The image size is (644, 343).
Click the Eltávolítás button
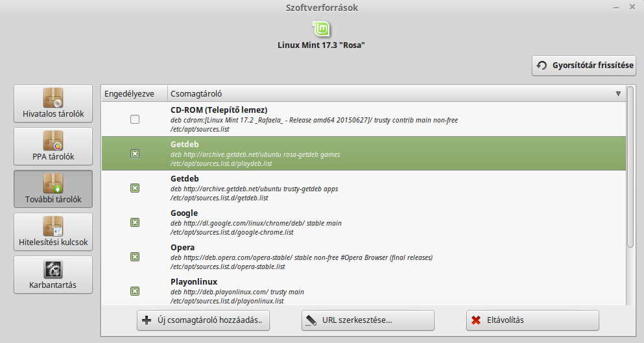[532, 320]
